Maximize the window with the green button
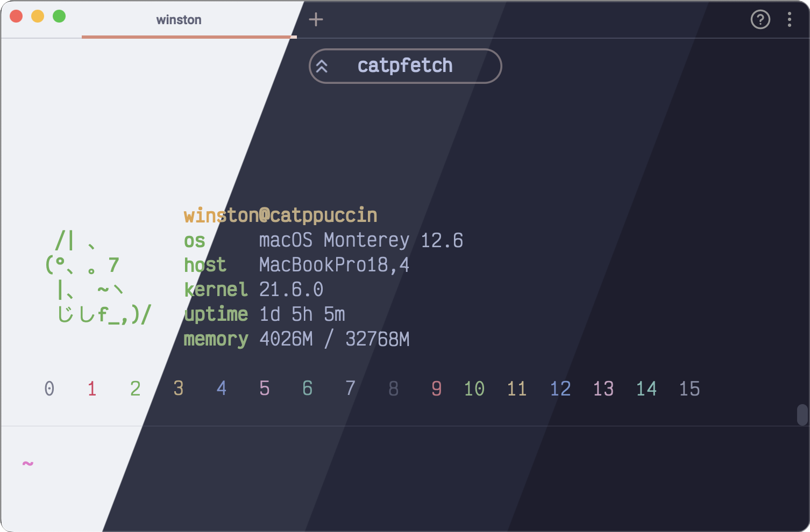This screenshot has height=532, width=810. (x=59, y=16)
